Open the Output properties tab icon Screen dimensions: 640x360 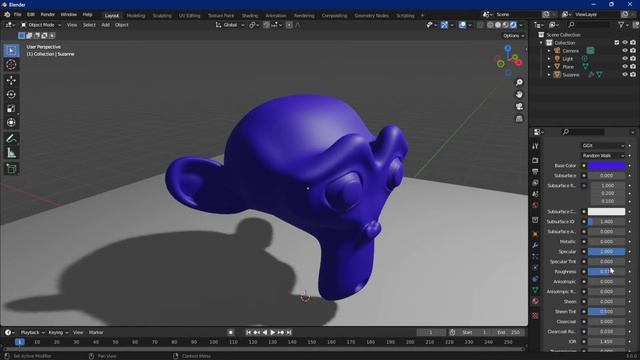pyautogui.click(x=535, y=172)
